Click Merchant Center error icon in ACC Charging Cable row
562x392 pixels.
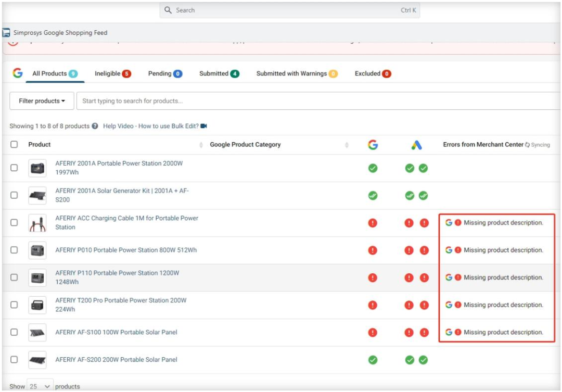(458, 222)
